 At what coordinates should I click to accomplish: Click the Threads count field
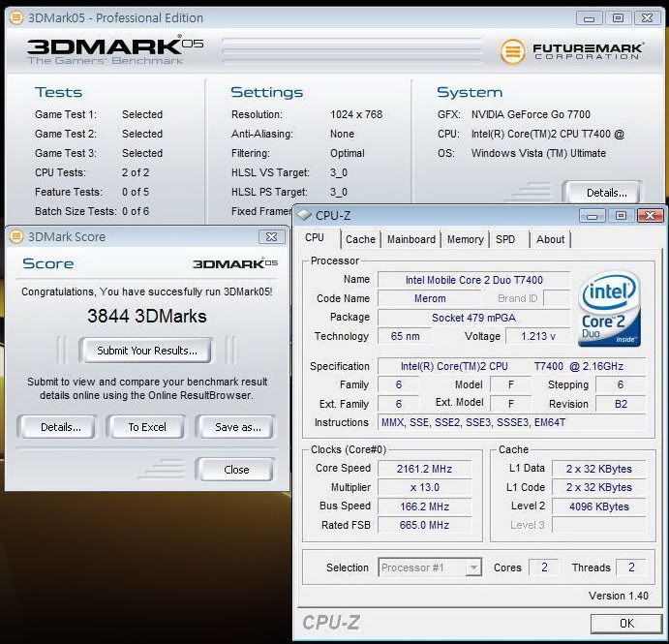630,567
